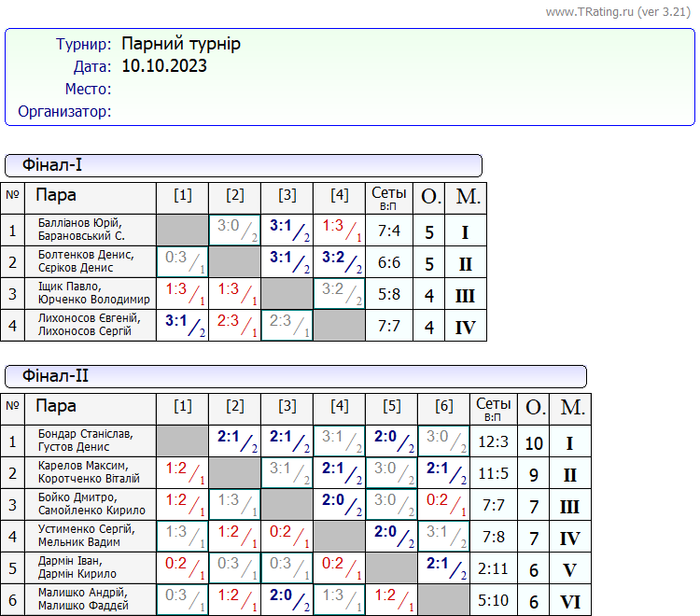700x616 pixels.
Task: Select pair Балліанов Юрій, Барановський С.
Action: point(81,230)
